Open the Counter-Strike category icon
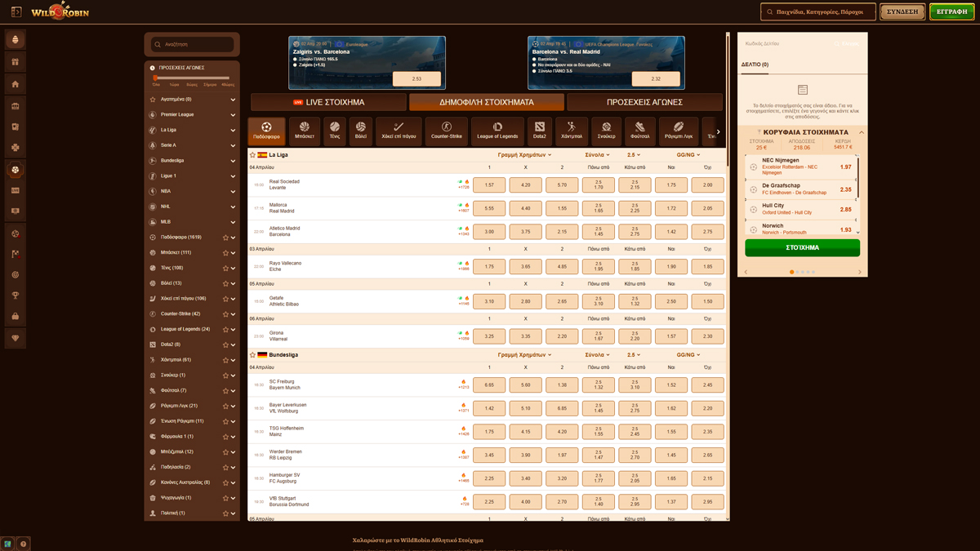The width and height of the screenshot is (980, 551). pyautogui.click(x=446, y=131)
